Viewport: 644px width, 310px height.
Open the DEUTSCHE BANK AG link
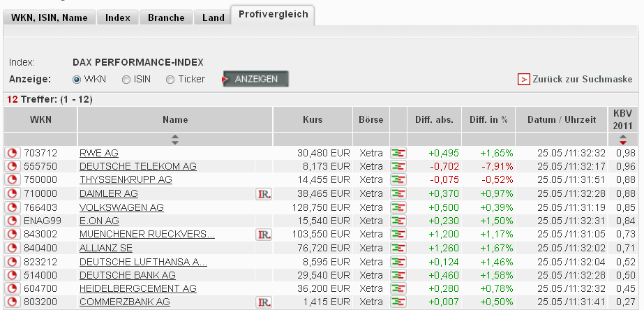coord(128,275)
